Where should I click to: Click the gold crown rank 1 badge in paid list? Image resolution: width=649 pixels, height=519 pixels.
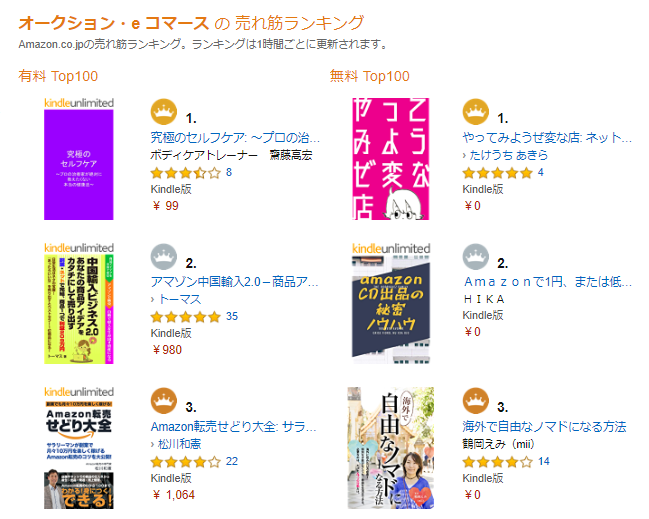click(x=162, y=112)
